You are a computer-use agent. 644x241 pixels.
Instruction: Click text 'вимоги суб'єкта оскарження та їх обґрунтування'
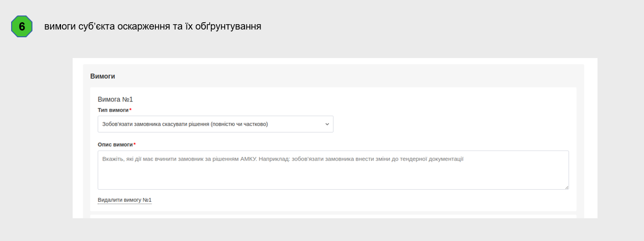tap(153, 27)
